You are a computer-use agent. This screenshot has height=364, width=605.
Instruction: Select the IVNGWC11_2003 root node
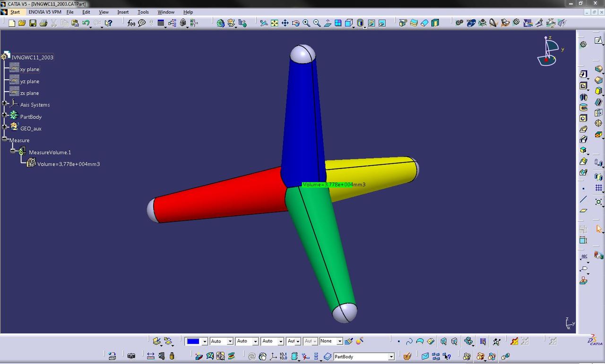(32, 57)
